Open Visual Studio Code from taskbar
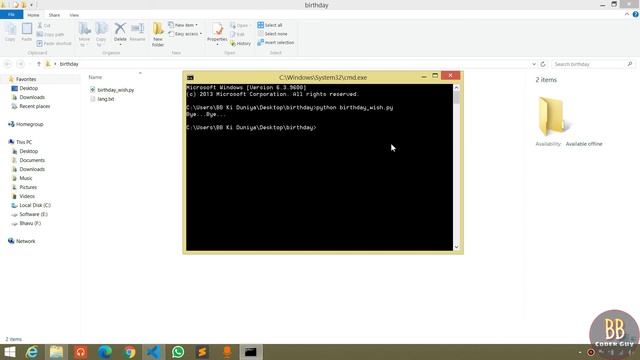Viewport: 640px width, 360px height. (x=153, y=352)
